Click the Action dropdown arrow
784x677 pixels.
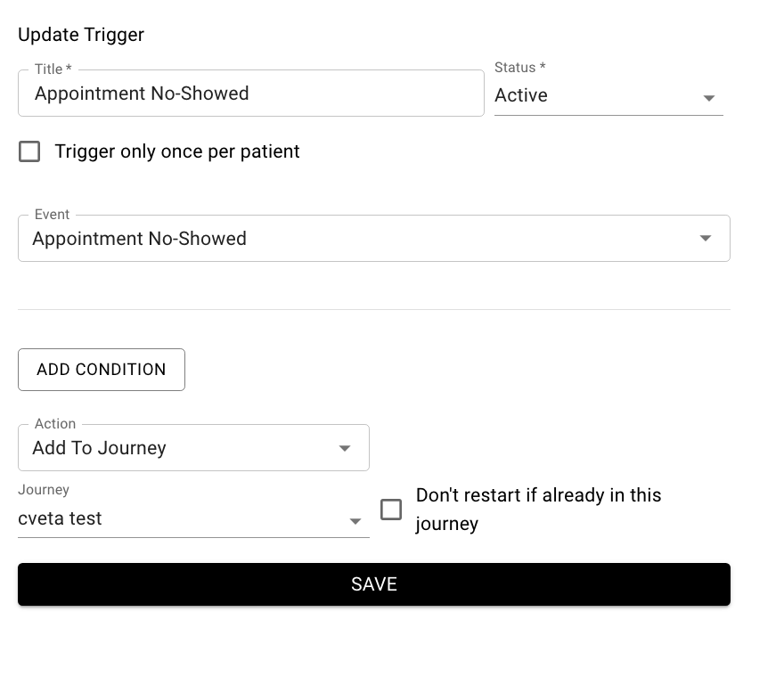pos(345,450)
